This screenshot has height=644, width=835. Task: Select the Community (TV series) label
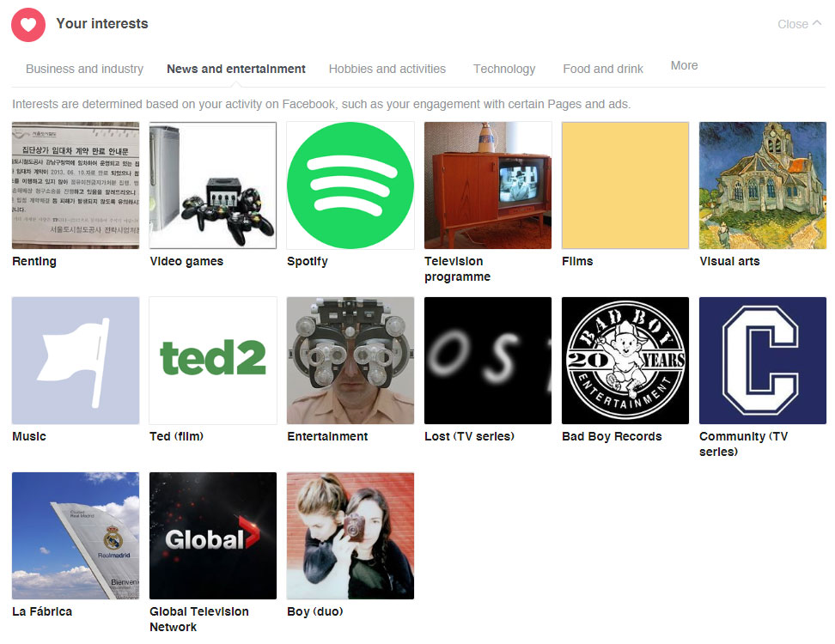743,444
